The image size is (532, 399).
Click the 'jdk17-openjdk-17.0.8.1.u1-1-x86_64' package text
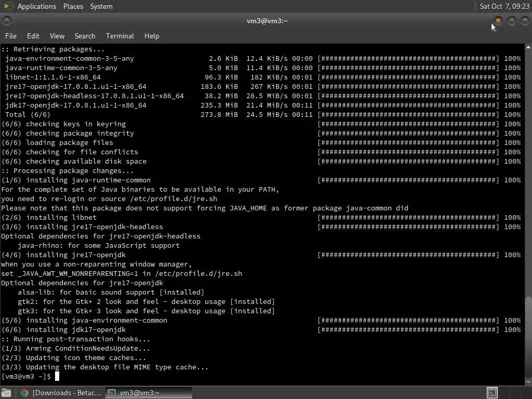[x=76, y=105]
